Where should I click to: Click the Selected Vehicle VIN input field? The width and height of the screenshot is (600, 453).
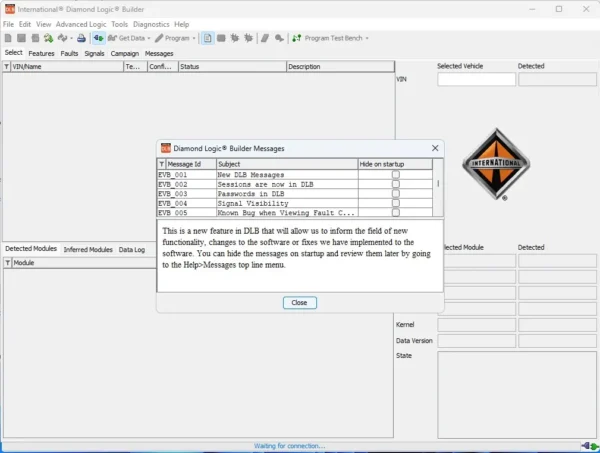tap(476, 79)
